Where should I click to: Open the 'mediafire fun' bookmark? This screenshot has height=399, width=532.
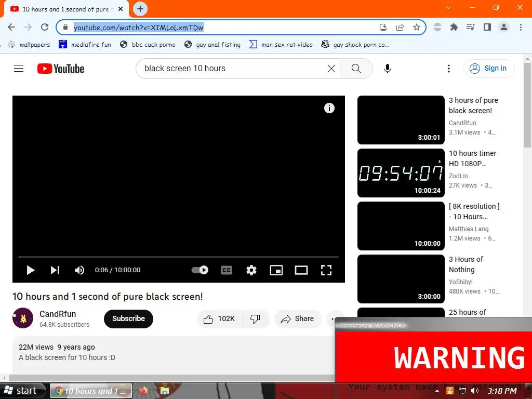[85, 45]
